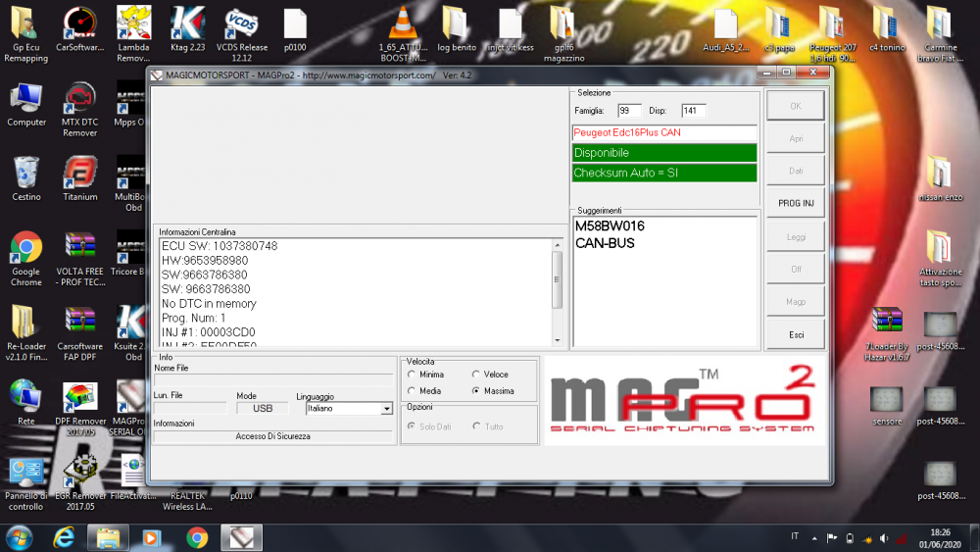Open media player taskbar icon

tap(152, 537)
